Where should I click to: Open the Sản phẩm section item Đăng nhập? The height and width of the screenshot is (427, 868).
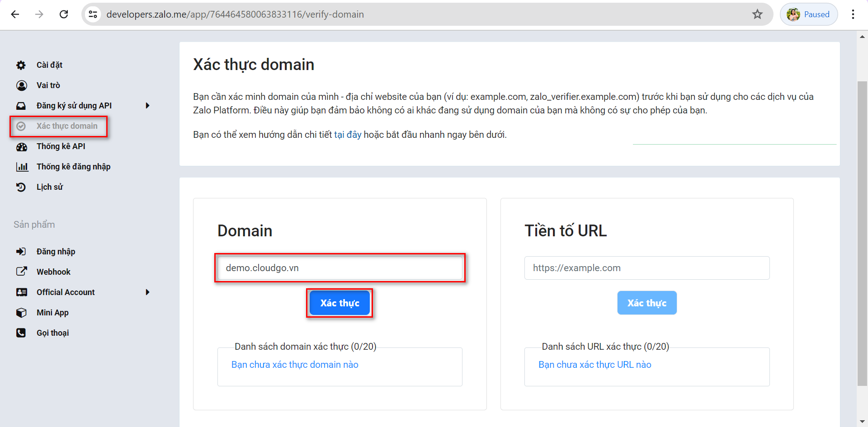coord(56,251)
